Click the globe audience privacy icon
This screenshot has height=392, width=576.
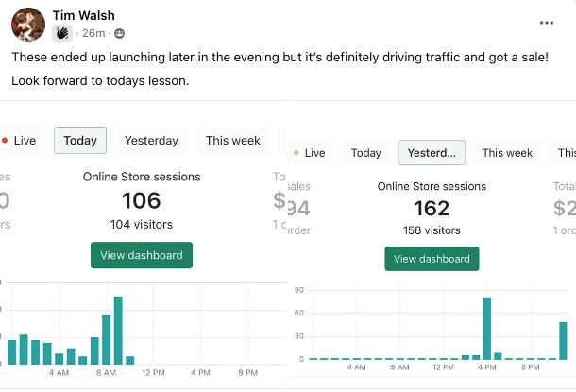pyautogui.click(x=119, y=33)
